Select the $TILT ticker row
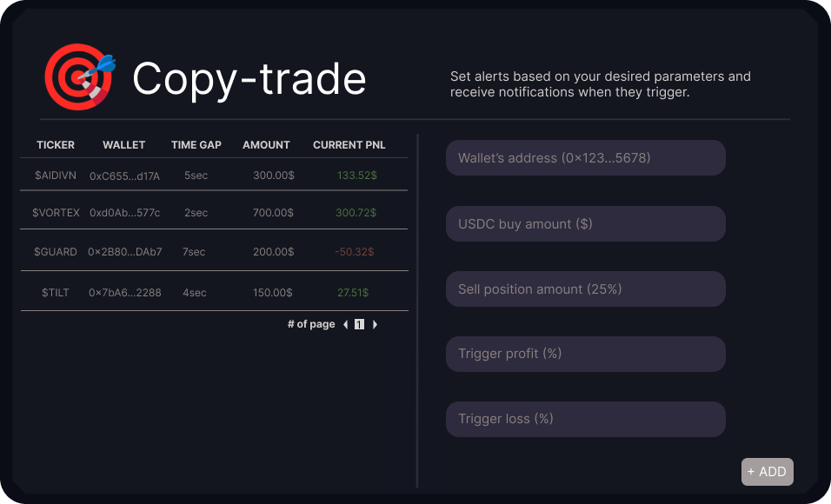The image size is (831, 504). pyautogui.click(x=56, y=293)
